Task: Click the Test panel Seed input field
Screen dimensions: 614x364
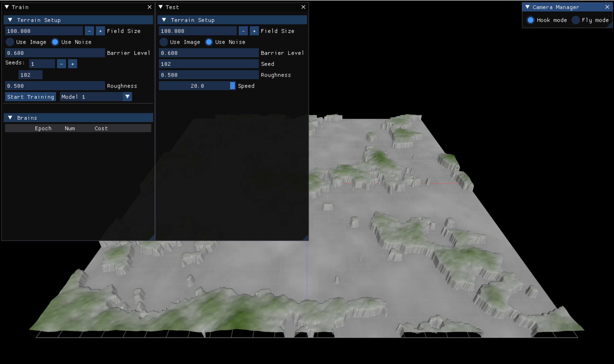Action: tap(208, 64)
